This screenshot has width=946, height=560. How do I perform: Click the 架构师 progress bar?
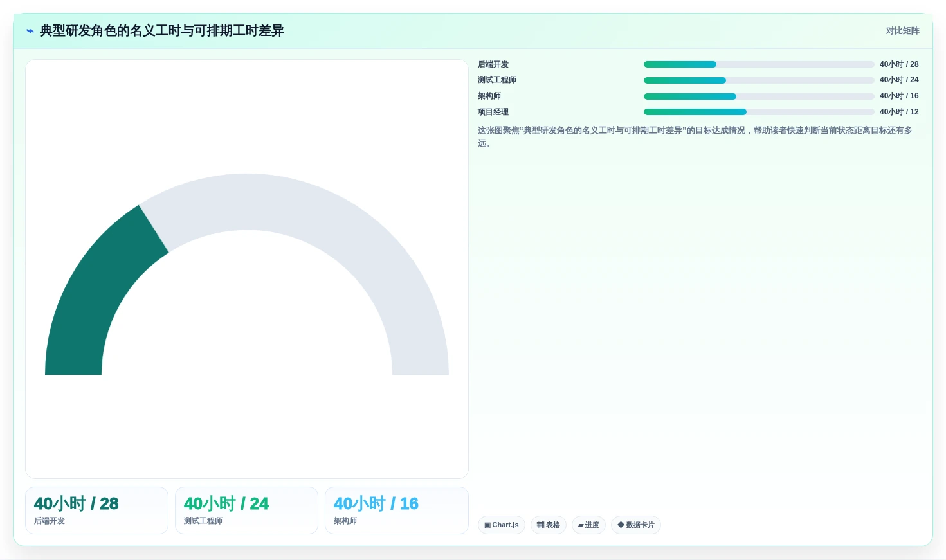[x=759, y=96]
